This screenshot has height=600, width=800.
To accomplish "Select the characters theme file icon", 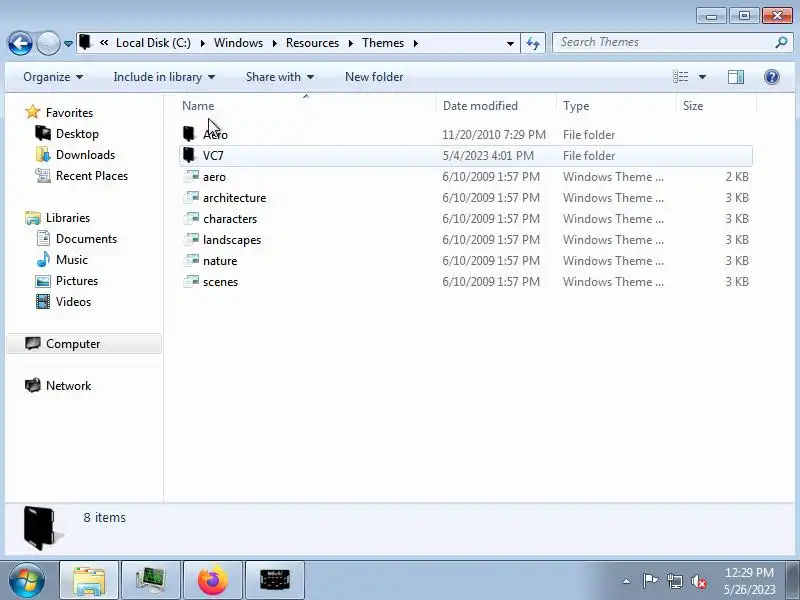I will tap(191, 218).
